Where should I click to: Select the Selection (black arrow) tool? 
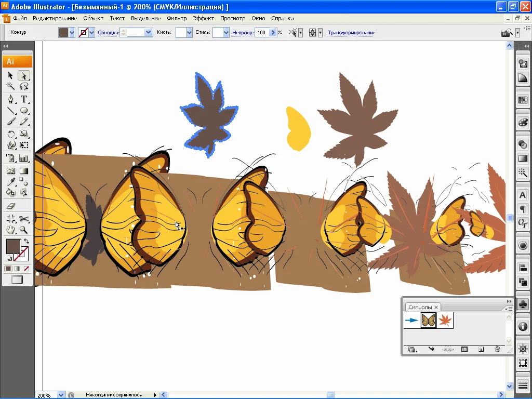[x=10, y=75]
